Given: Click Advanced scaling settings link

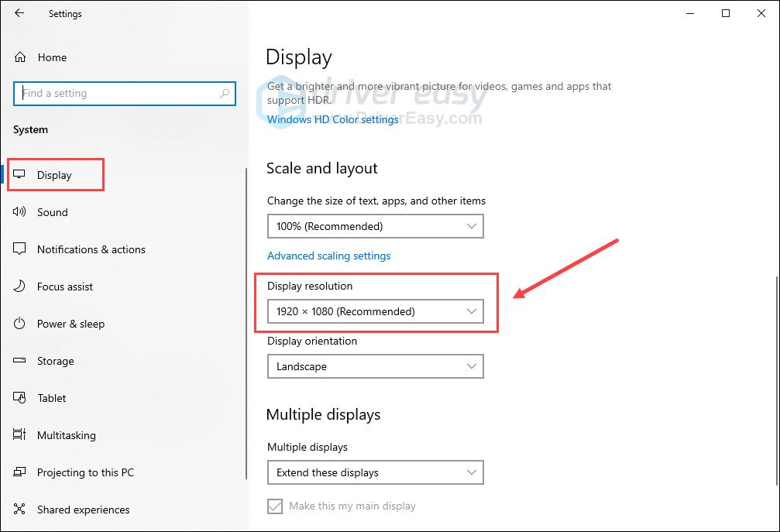Looking at the screenshot, I should (x=328, y=256).
